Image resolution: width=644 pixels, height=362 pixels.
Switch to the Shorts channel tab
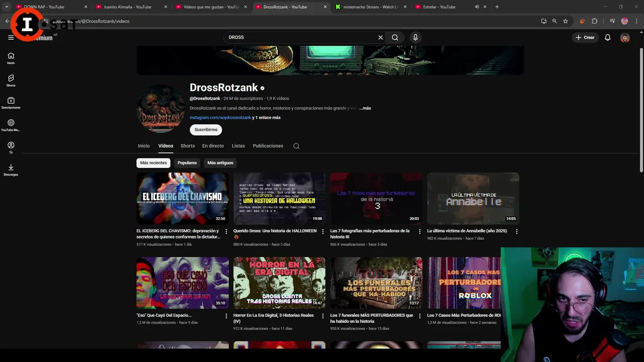[x=188, y=146]
